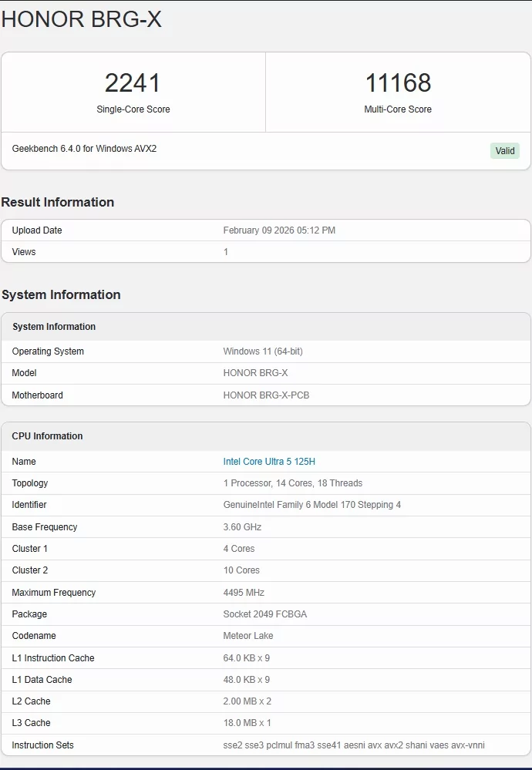
Task: Click the System Information table header
Action: click(x=54, y=327)
